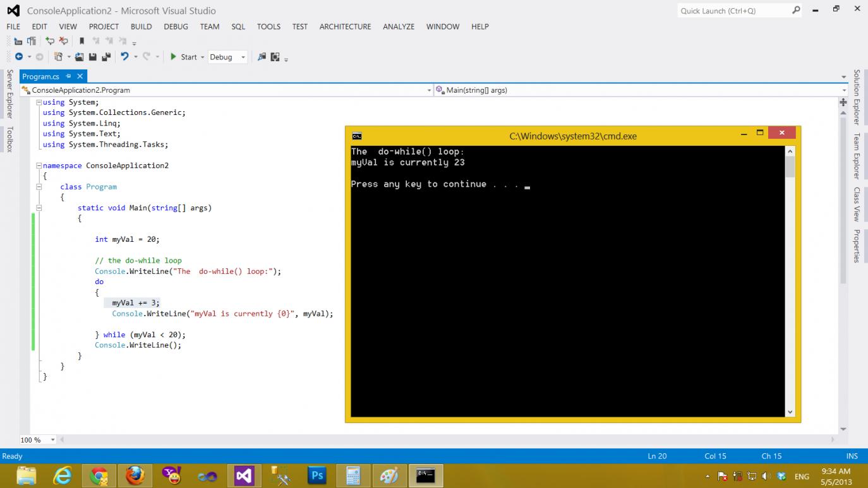The height and width of the screenshot is (488, 868).
Task: Click the Action Center flag tray icon
Action: tap(722, 476)
